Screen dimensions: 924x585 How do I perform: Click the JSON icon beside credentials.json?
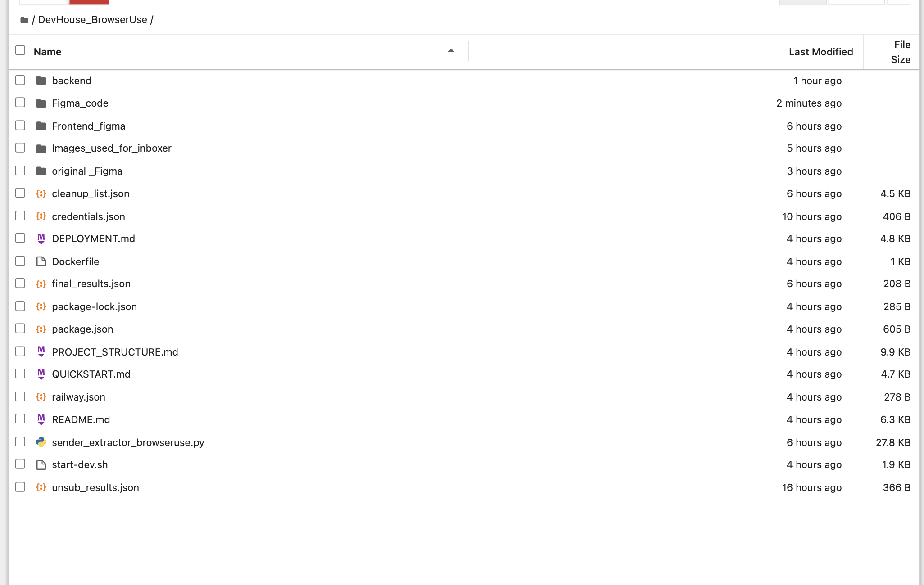point(41,216)
